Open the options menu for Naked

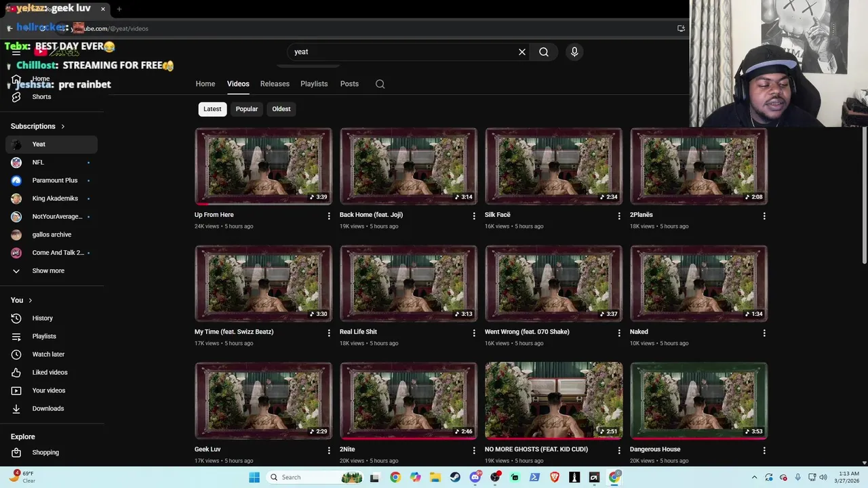point(764,333)
